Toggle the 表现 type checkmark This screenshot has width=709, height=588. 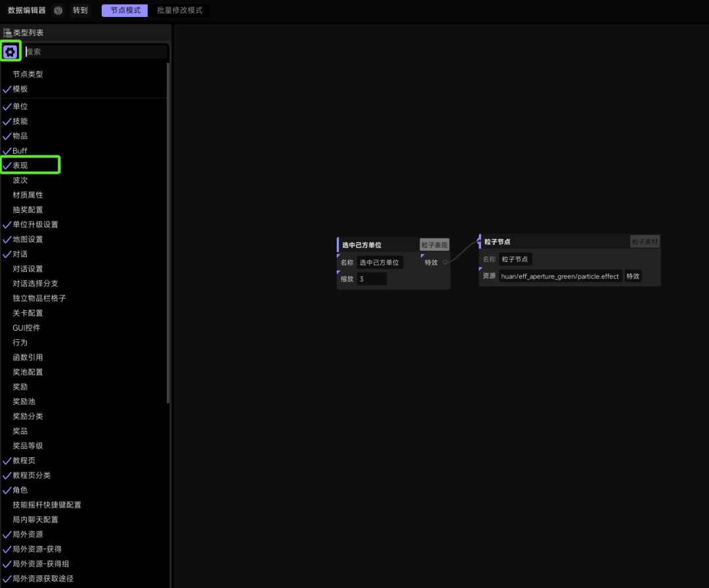click(x=7, y=165)
